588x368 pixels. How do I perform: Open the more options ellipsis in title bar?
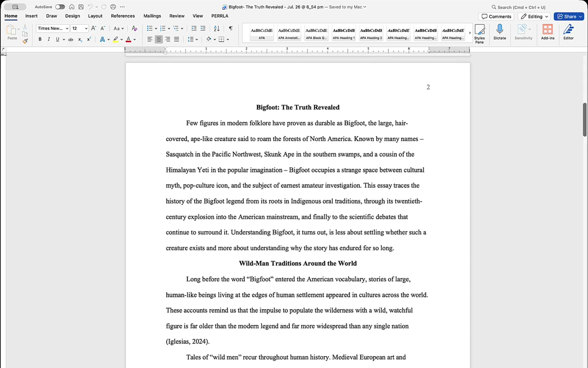click(123, 7)
